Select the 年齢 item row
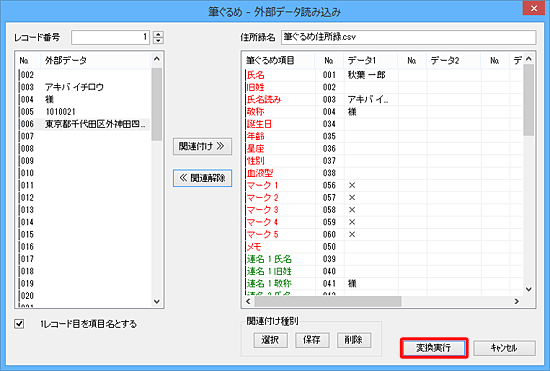Screen dimensions: 550x371 click(383, 136)
